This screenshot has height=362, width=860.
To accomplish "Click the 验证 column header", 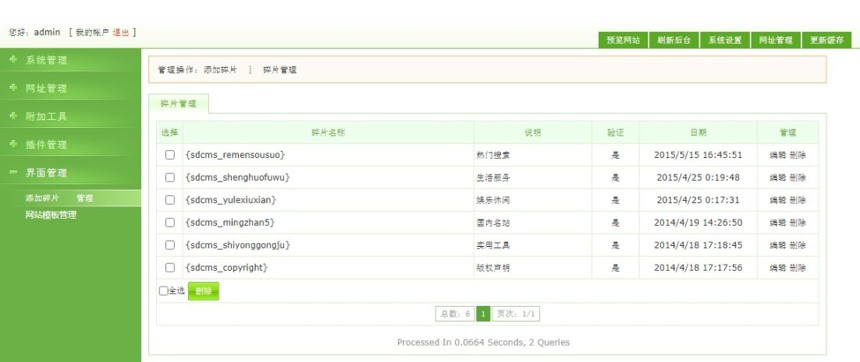I will [615, 133].
